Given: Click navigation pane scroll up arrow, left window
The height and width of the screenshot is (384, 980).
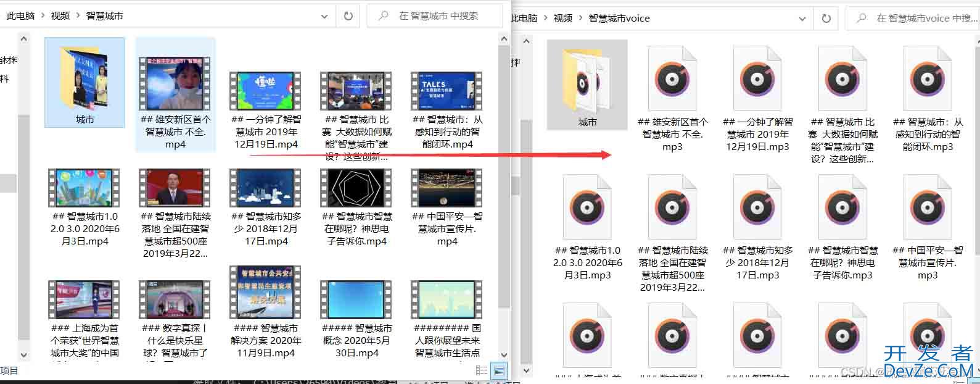Looking at the screenshot, I should pos(24,40).
